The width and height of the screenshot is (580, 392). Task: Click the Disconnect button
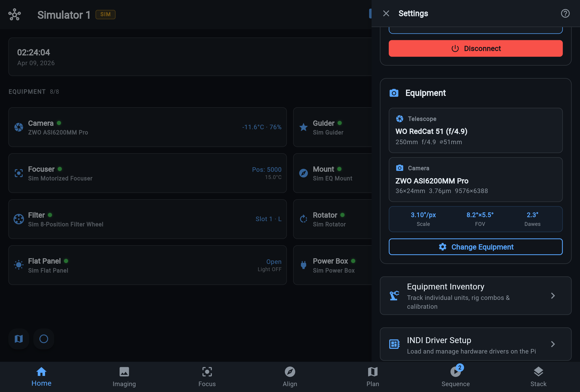coord(475,48)
